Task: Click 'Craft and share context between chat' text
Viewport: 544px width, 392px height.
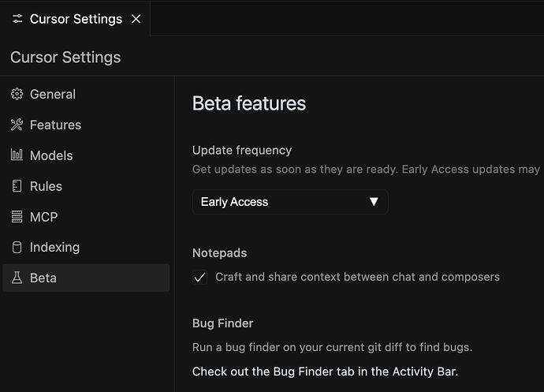Action: click(357, 277)
